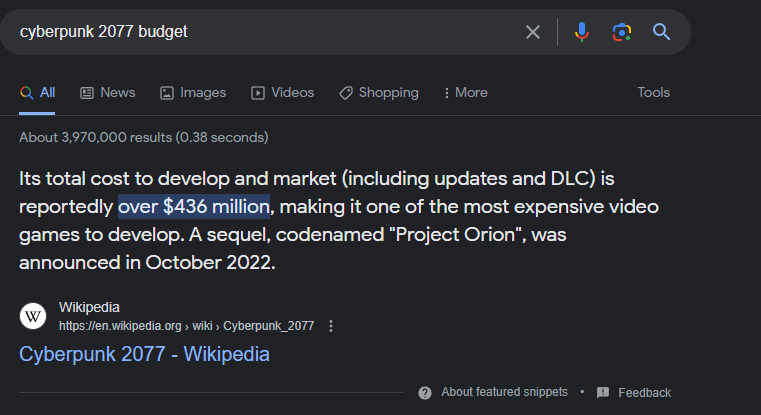
Task: Expand the More search filters dropdown
Action: 465,92
